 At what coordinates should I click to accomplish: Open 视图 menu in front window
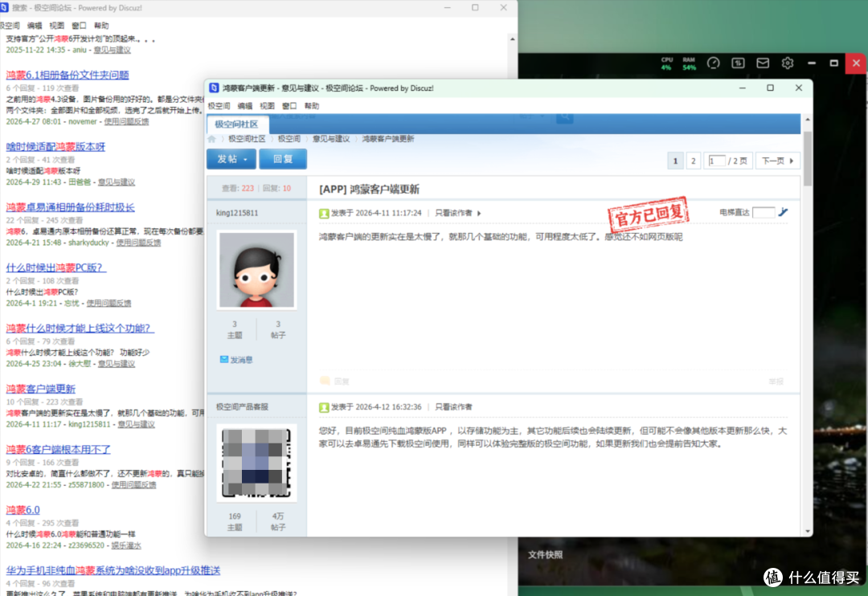point(268,106)
